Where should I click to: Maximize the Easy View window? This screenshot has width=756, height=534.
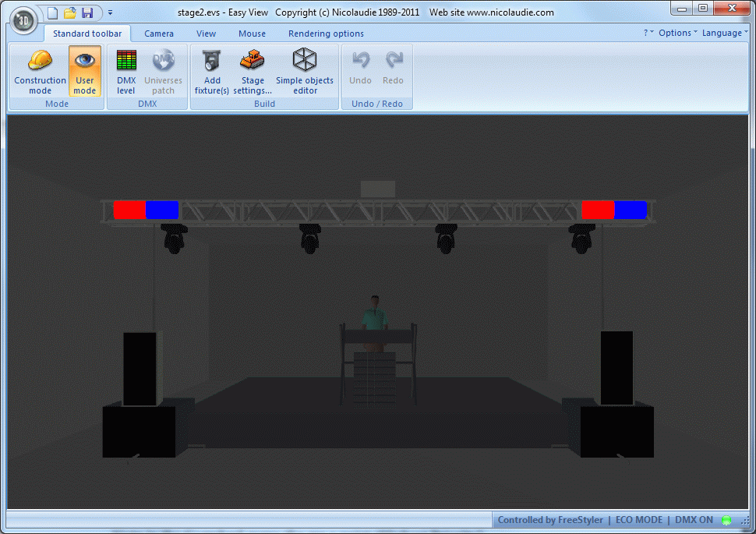[703, 9]
